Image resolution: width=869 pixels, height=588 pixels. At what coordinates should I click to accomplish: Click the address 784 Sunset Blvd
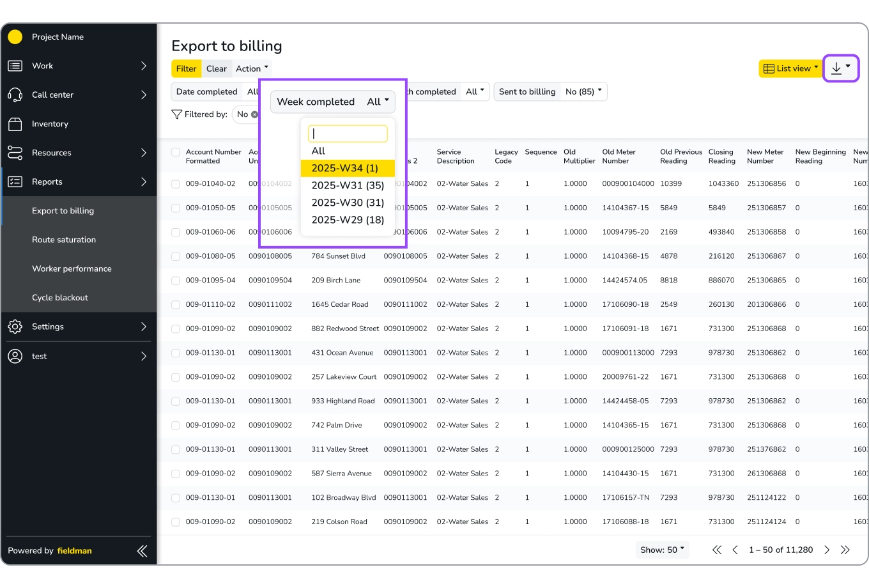click(338, 256)
